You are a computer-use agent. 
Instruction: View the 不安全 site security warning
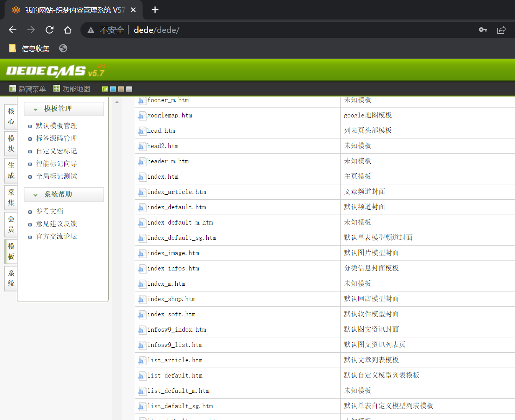pos(106,30)
